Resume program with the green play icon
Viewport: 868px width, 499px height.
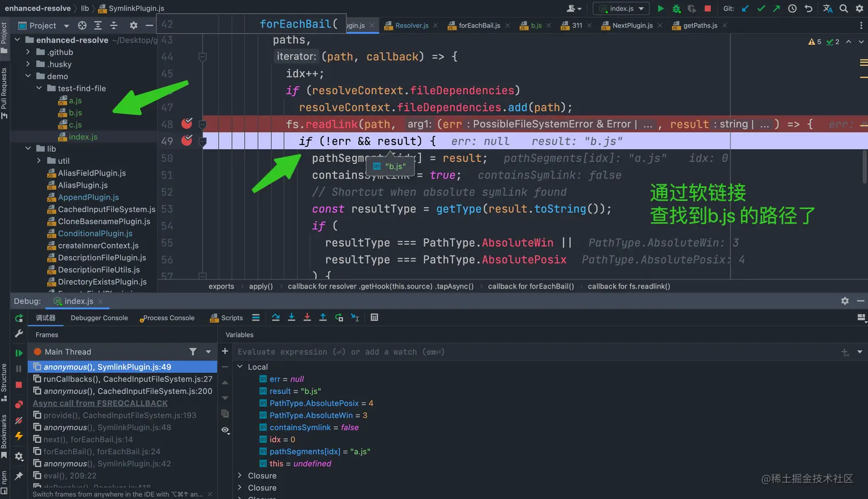click(19, 353)
